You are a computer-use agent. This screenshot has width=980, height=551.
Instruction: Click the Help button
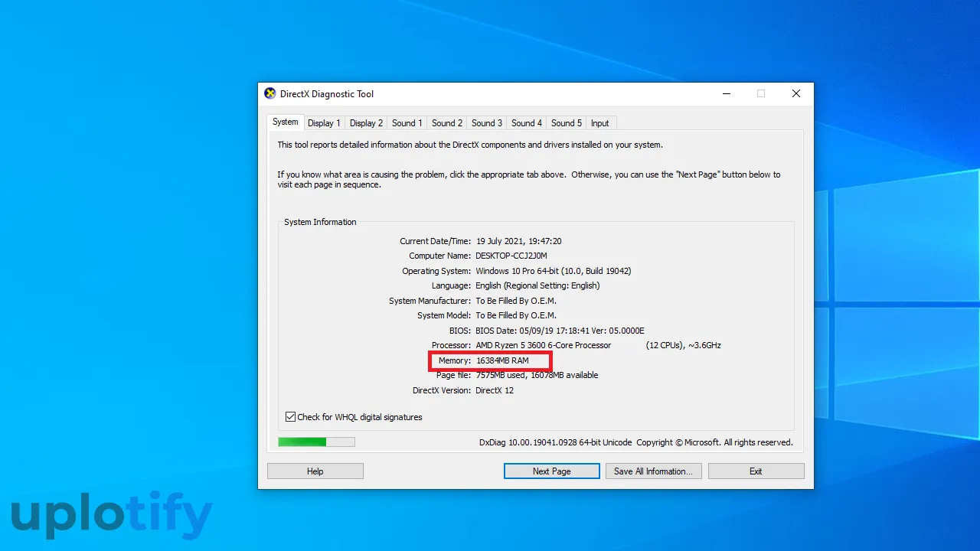[x=315, y=471]
